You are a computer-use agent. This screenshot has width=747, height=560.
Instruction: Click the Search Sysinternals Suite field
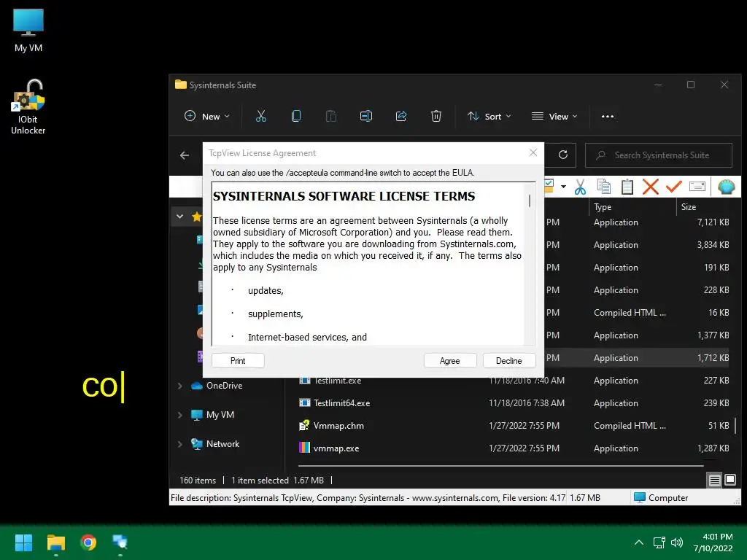(659, 155)
